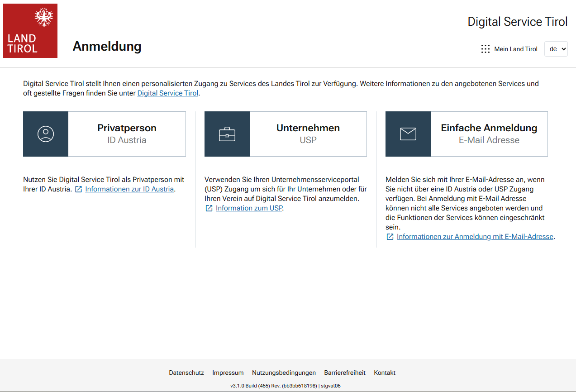The width and height of the screenshot is (576, 392).
Task: Follow the Digital Service Tirol text link
Action: point(167,93)
